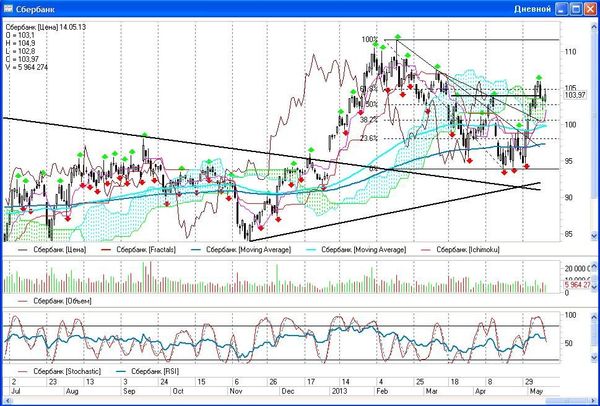Viewport: 600px width, 406px height.
Task: Select the Сбербанк [Fractals] legend entry
Action: [139, 250]
